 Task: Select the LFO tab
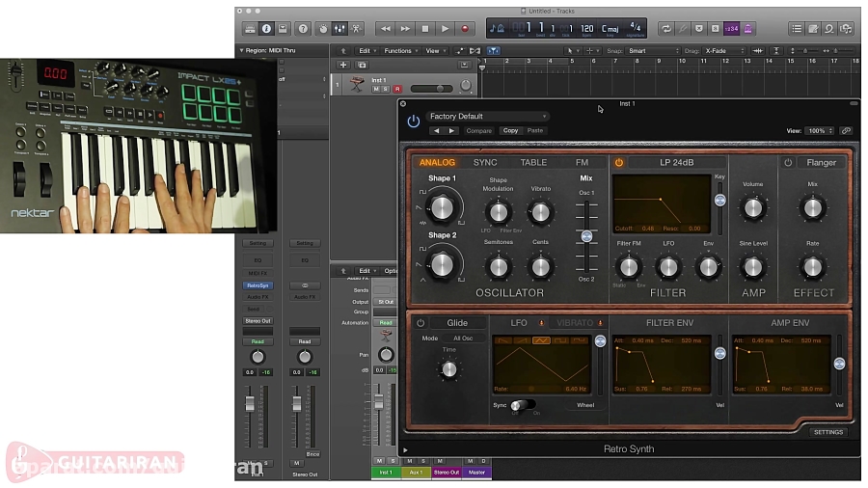point(519,323)
